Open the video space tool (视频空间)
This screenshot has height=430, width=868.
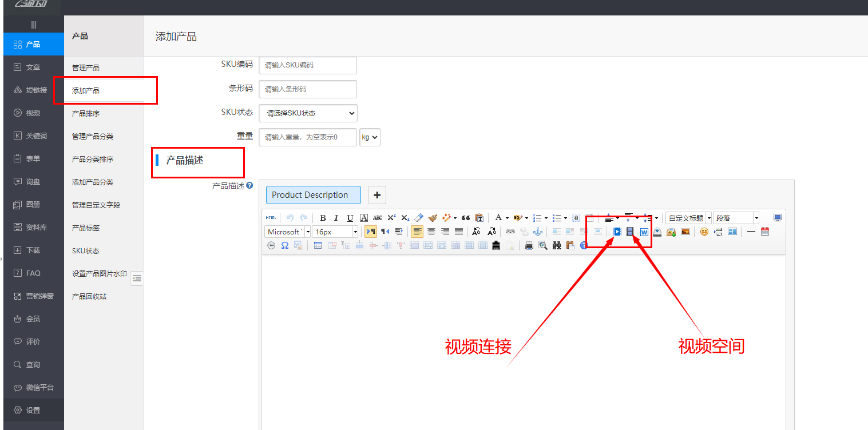coord(630,231)
